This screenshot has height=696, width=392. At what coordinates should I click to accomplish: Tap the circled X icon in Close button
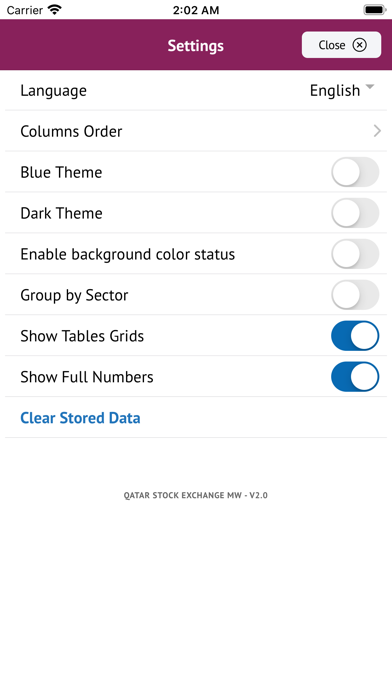coord(360,45)
